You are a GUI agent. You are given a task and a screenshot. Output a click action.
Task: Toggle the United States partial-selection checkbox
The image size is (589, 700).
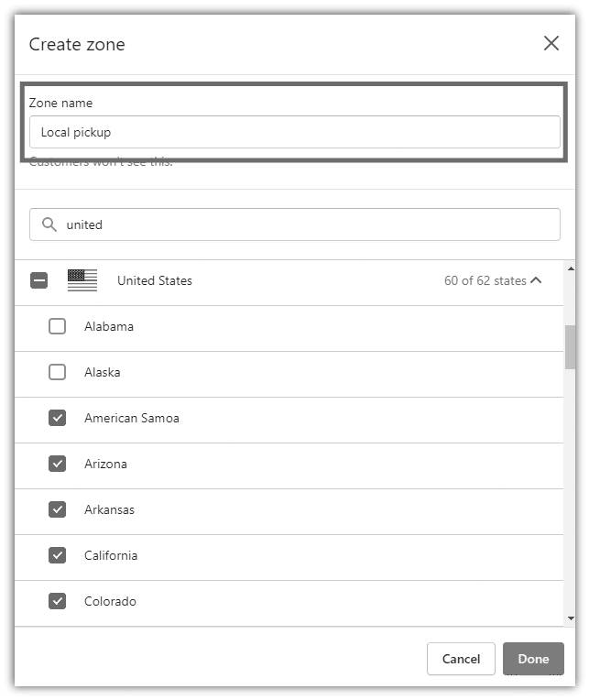[x=38, y=280]
